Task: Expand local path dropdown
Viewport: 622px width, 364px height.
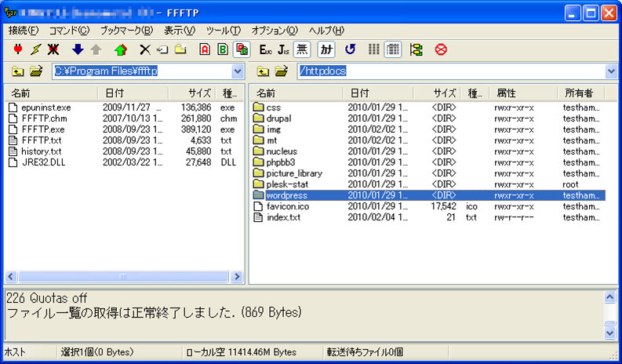Action: (x=237, y=71)
